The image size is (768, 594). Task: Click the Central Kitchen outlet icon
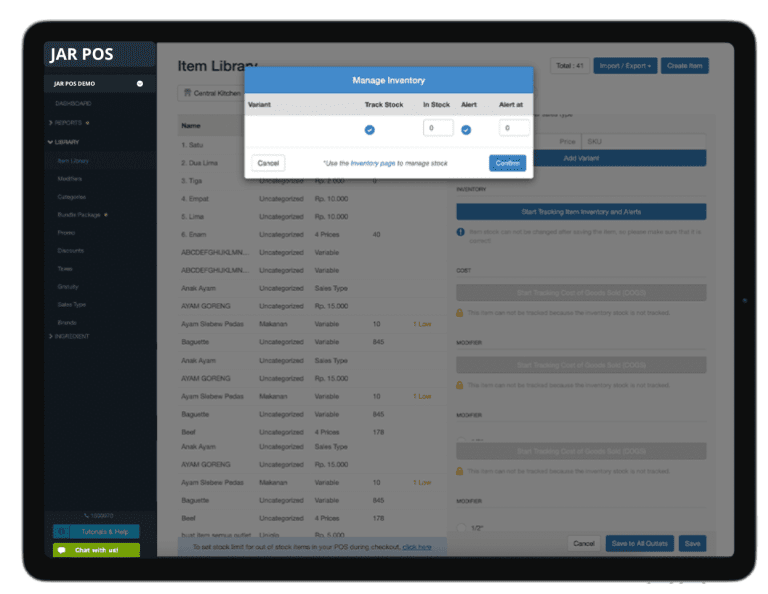point(187,93)
